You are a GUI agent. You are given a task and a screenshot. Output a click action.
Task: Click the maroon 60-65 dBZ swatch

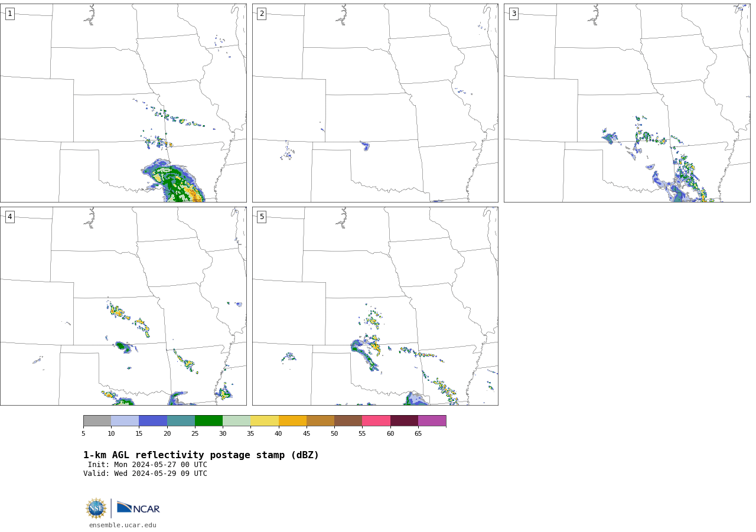404,420
